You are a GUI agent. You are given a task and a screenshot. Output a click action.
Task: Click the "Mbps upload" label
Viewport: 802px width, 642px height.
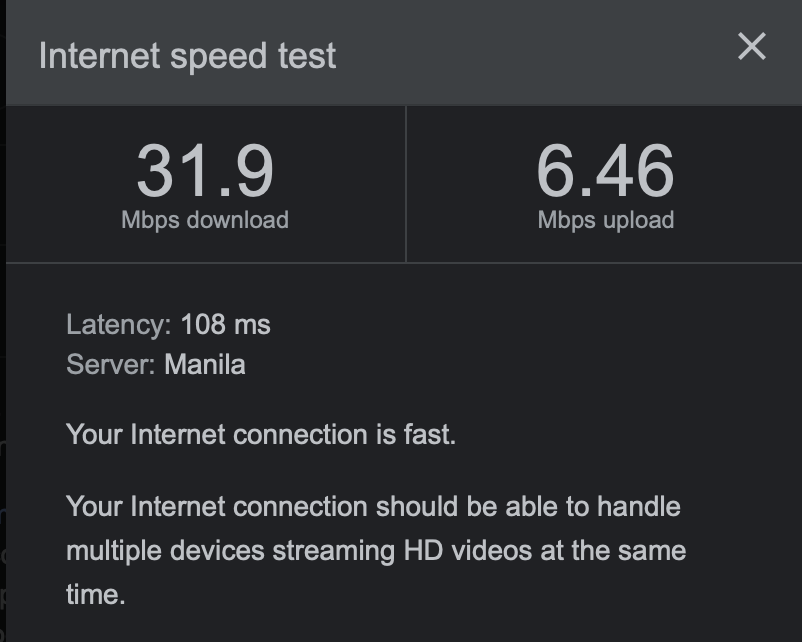pyautogui.click(x=605, y=220)
